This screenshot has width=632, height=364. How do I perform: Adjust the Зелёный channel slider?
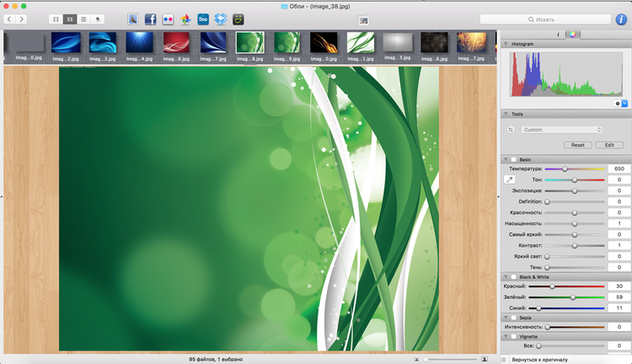coord(566,297)
